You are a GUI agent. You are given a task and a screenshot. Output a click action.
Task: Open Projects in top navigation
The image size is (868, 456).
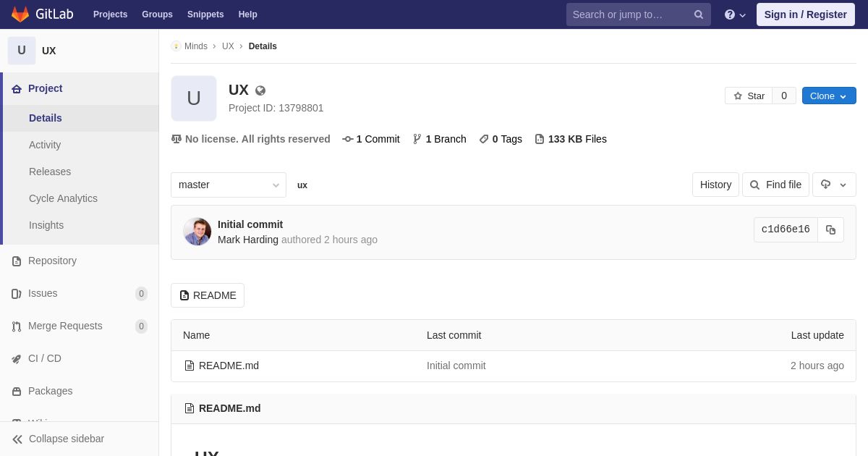coord(110,14)
